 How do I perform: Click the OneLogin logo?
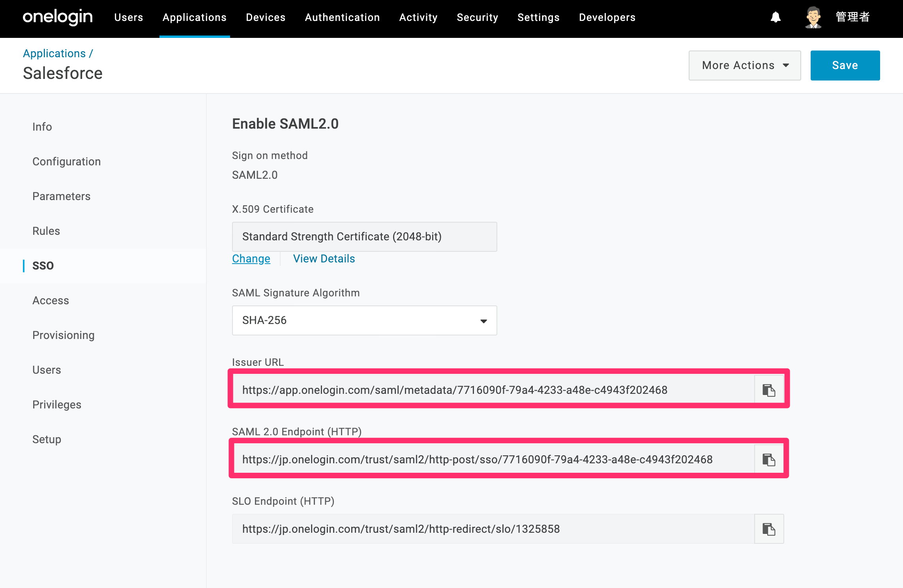(x=58, y=17)
